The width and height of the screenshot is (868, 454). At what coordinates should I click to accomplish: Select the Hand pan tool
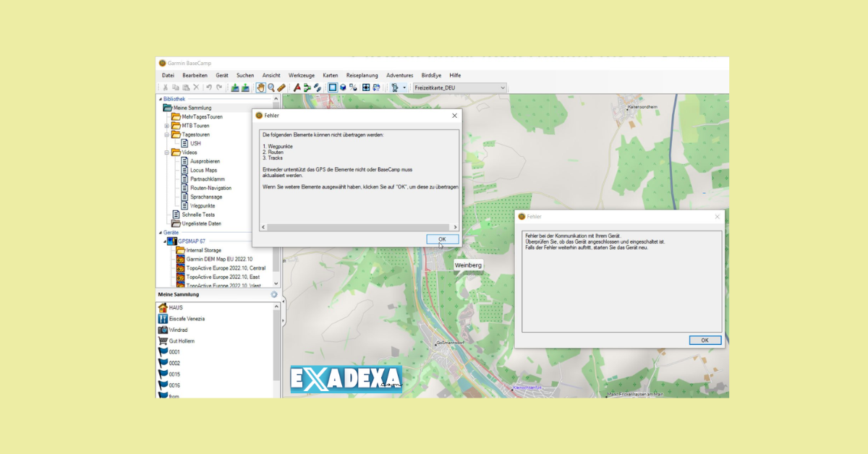pos(260,87)
